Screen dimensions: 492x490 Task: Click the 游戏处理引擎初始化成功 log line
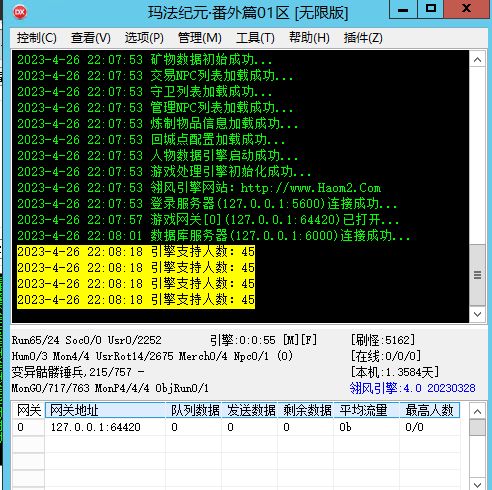point(164,172)
